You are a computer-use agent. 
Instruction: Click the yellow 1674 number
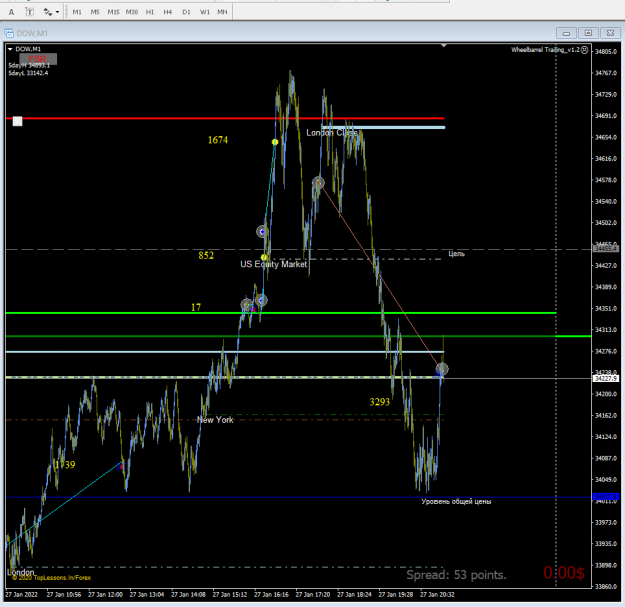(x=218, y=140)
